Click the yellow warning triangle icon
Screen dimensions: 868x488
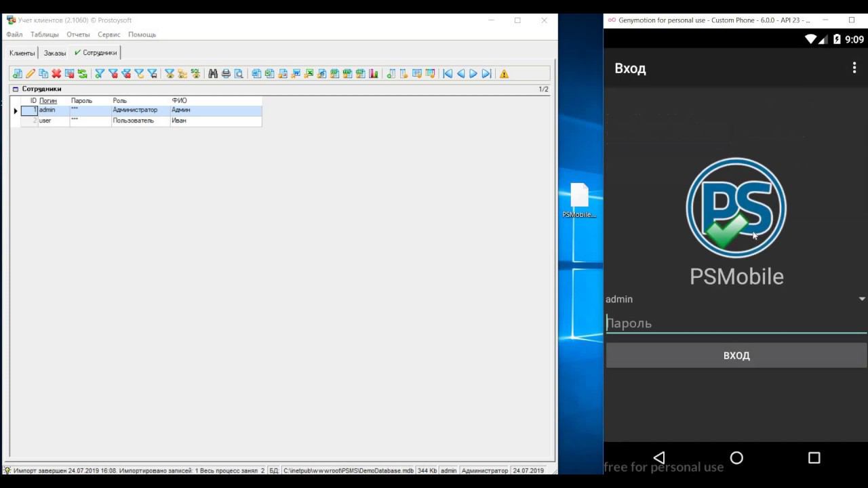click(504, 74)
